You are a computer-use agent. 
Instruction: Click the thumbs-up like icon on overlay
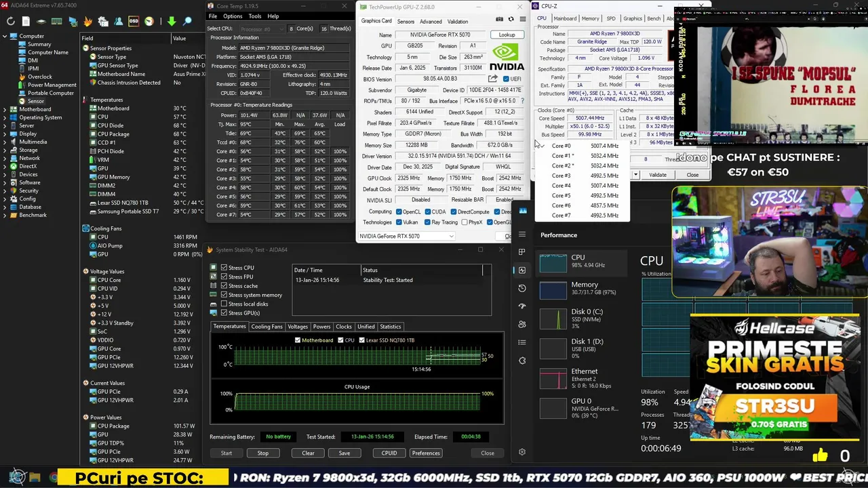coord(820,456)
